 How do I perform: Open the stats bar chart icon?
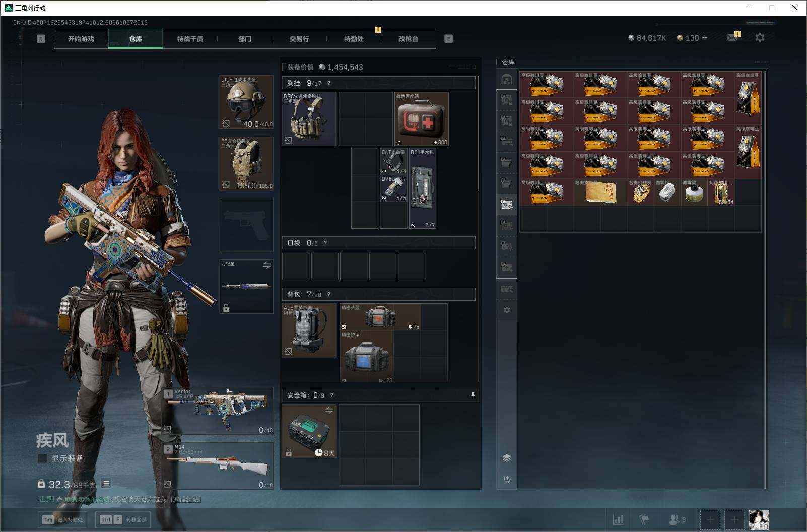point(618,519)
